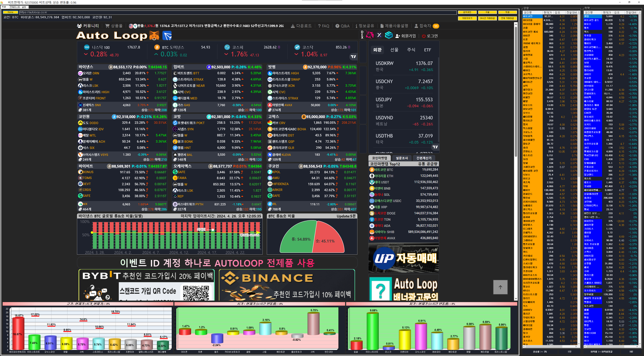644x356 pixels.
Task: Click the 다운로드 download icon
Action: click(293, 26)
